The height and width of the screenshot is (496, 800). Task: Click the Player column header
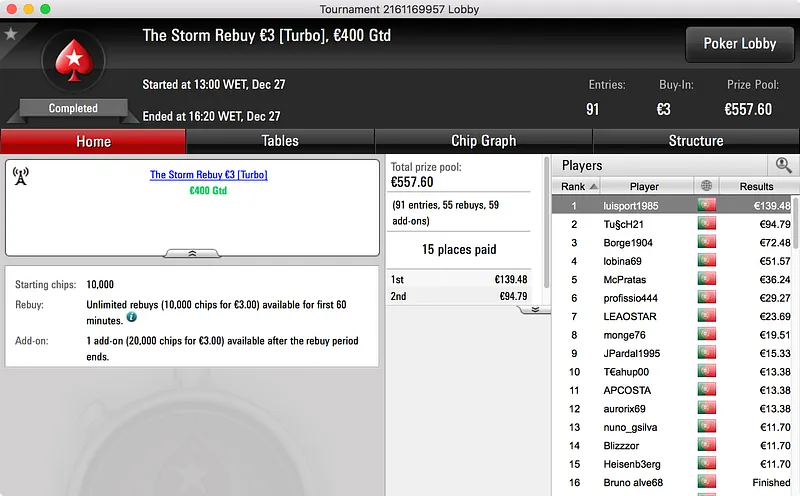(x=644, y=186)
